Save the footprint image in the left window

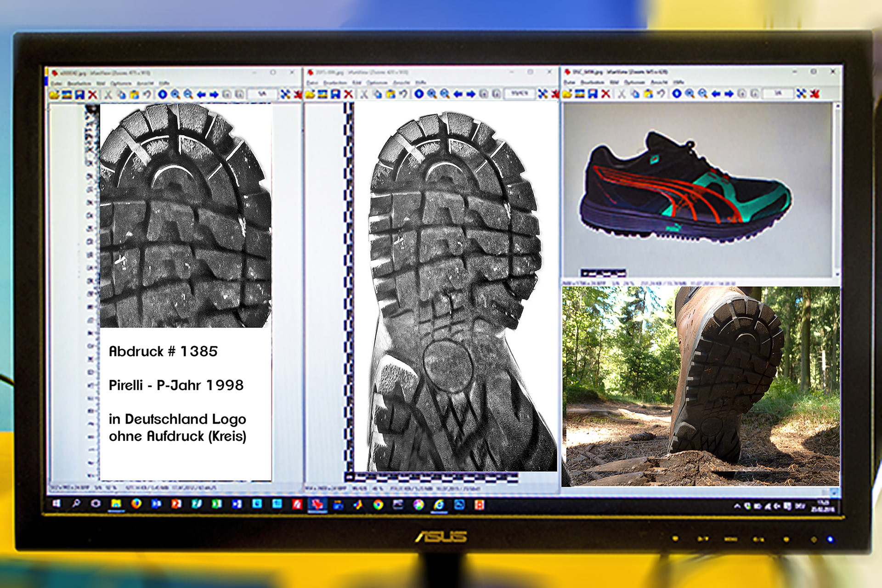(80, 95)
